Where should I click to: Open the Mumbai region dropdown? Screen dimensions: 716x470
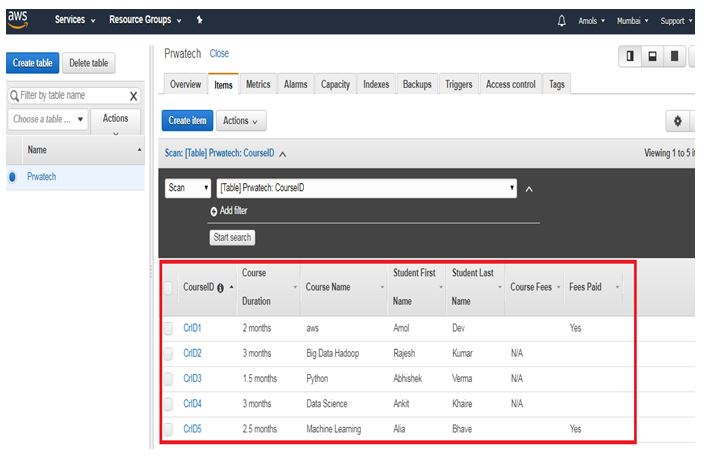pos(632,21)
